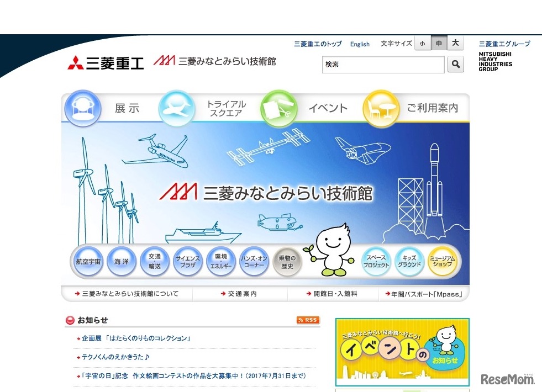The height and width of the screenshot is (392, 542).
Task: Set text size to 中 (medium)
Action: [x=439, y=43]
